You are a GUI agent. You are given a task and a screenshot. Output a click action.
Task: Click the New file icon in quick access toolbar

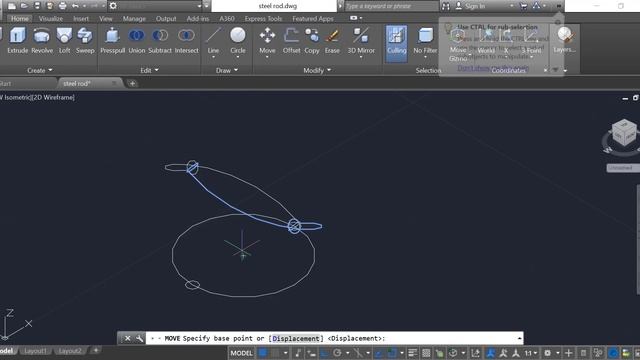[x=12, y=6]
